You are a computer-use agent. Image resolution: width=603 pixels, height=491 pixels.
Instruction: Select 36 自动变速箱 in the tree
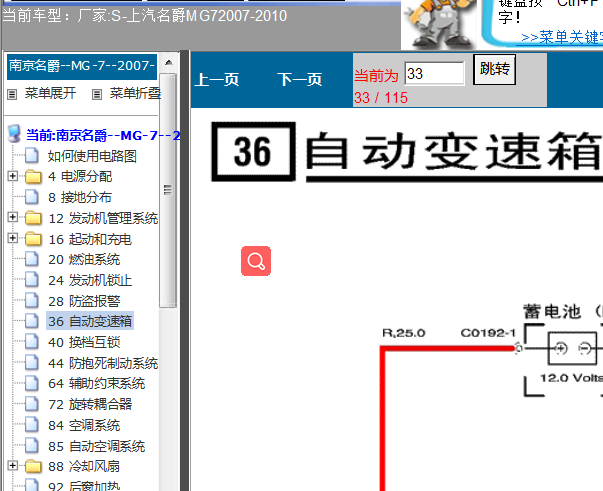[90, 321]
